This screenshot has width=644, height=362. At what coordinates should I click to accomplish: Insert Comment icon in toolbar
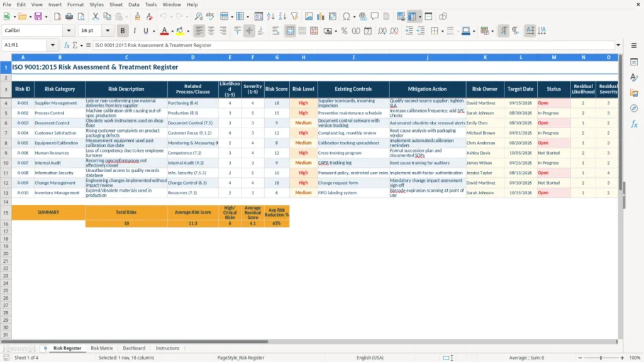tap(375, 16)
